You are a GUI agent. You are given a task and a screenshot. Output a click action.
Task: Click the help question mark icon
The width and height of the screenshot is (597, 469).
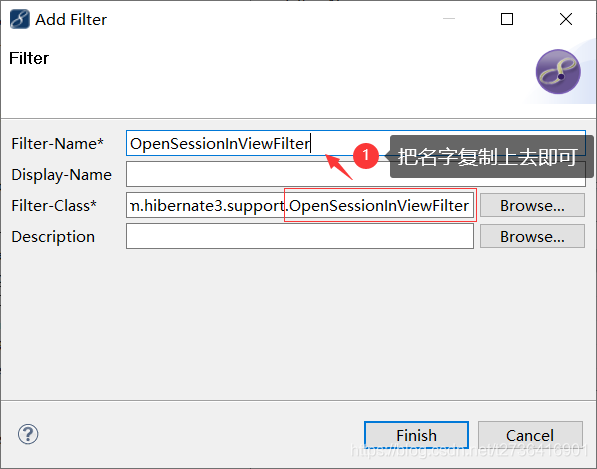[x=28, y=434]
